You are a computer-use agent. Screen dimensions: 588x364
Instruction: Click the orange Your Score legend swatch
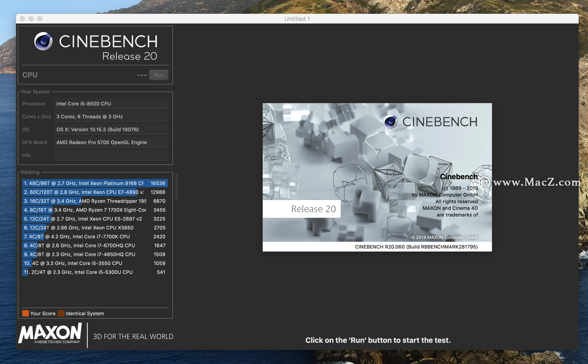(25, 313)
